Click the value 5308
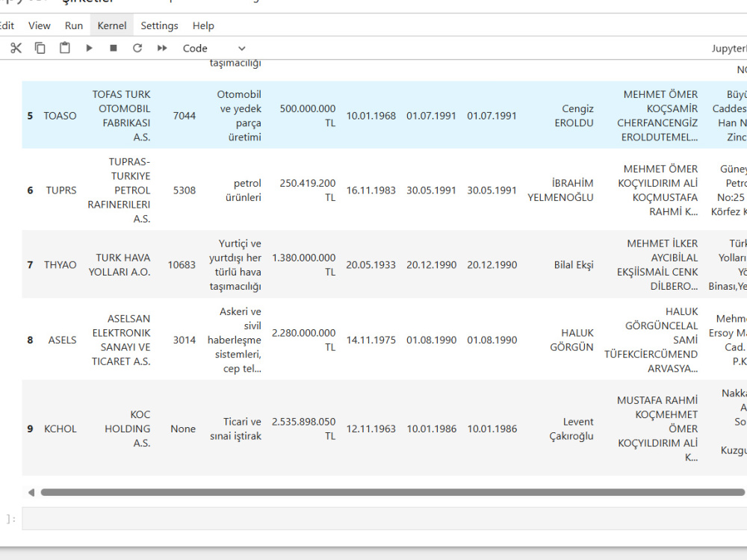 [184, 190]
